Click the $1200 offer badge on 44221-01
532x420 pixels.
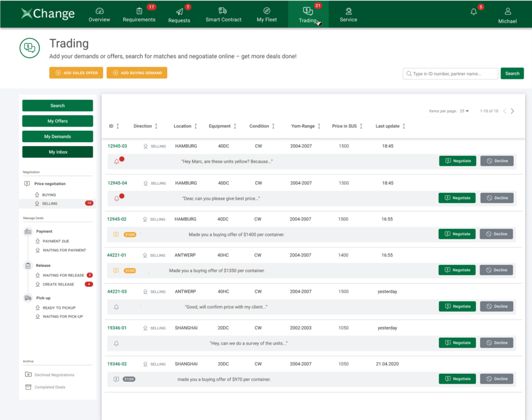pos(130,270)
